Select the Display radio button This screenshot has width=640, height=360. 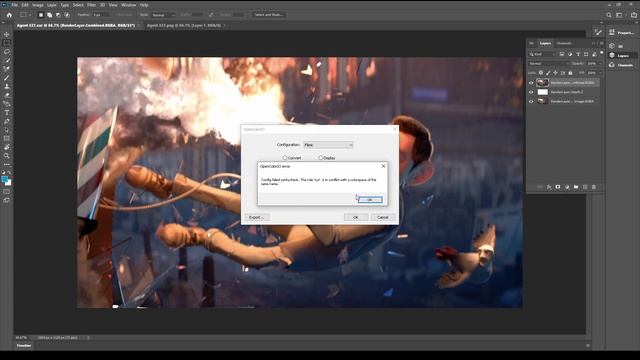320,158
